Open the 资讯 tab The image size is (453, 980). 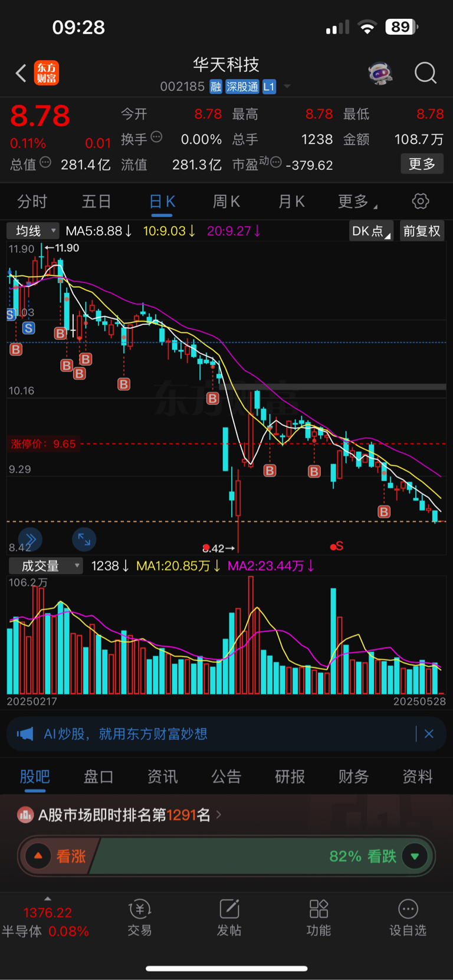tap(162, 777)
